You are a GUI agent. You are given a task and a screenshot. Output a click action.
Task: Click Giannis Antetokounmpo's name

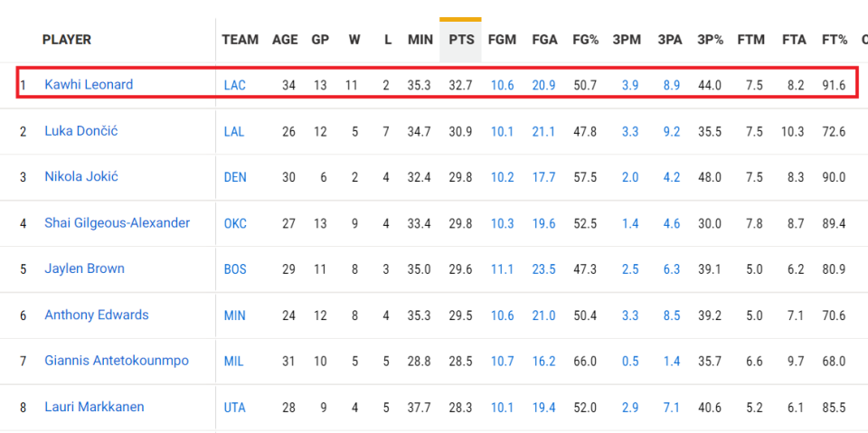(x=117, y=362)
